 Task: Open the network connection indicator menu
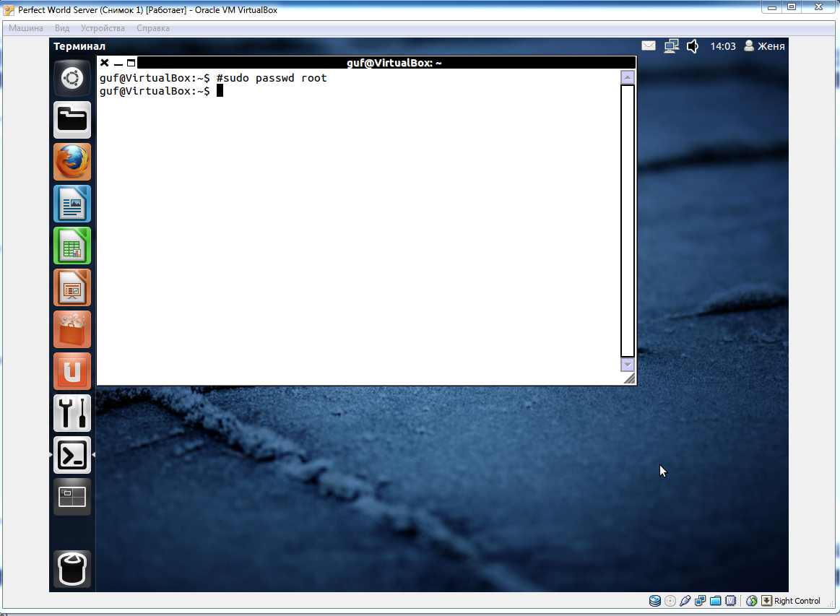(x=671, y=46)
